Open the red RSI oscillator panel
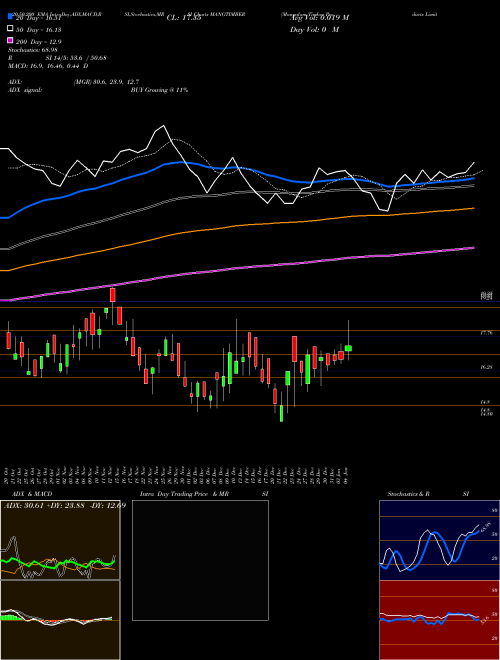The height and width of the screenshot is (660, 500). [x=439, y=620]
